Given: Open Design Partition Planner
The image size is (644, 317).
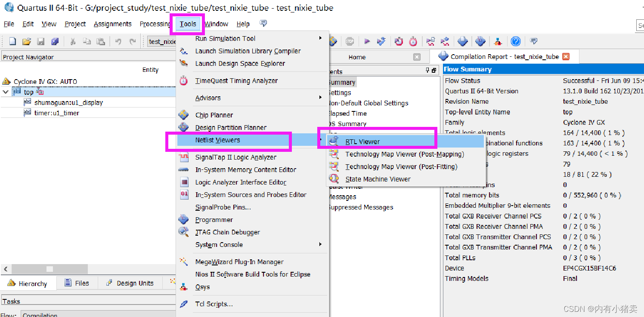Looking at the screenshot, I should click(x=253, y=127).
